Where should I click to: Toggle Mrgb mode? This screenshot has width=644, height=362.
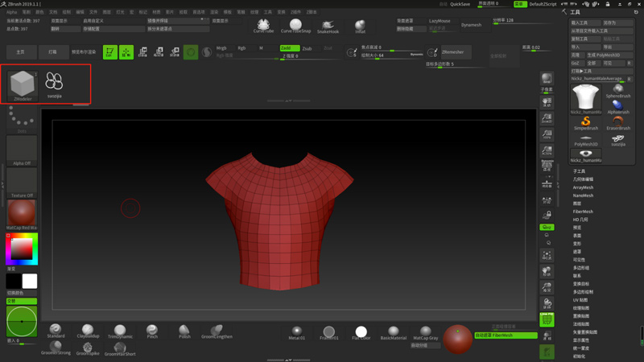click(x=221, y=48)
